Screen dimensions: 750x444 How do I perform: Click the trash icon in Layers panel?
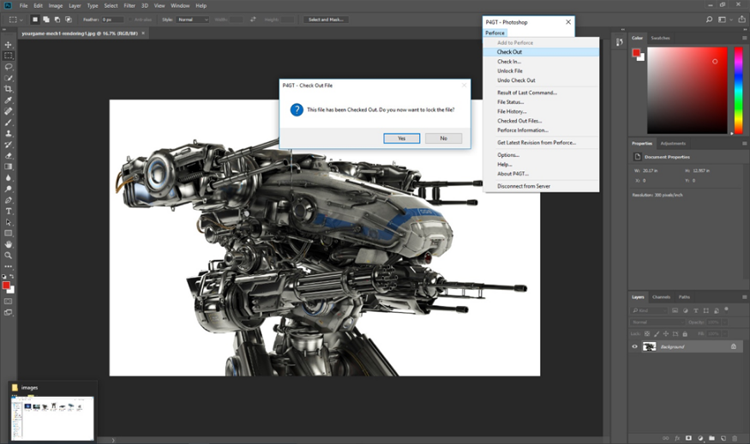pyautogui.click(x=735, y=438)
